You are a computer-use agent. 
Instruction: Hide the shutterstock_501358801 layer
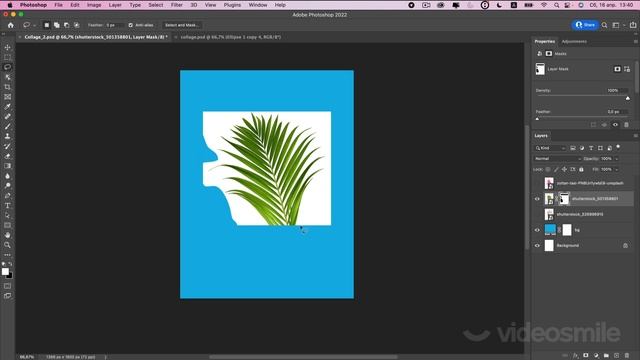click(537, 199)
